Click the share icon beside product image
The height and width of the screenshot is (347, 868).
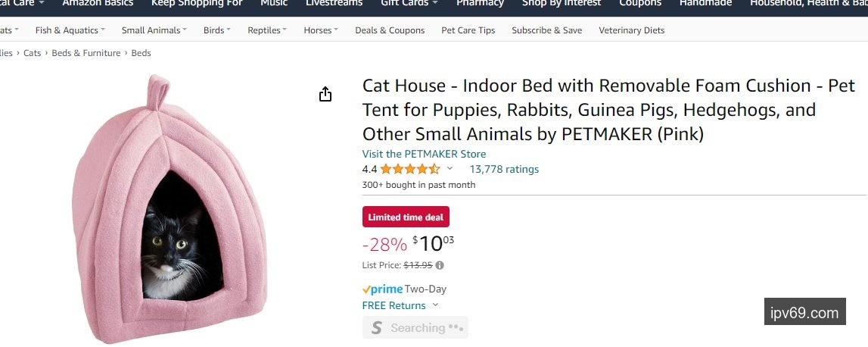coord(325,95)
